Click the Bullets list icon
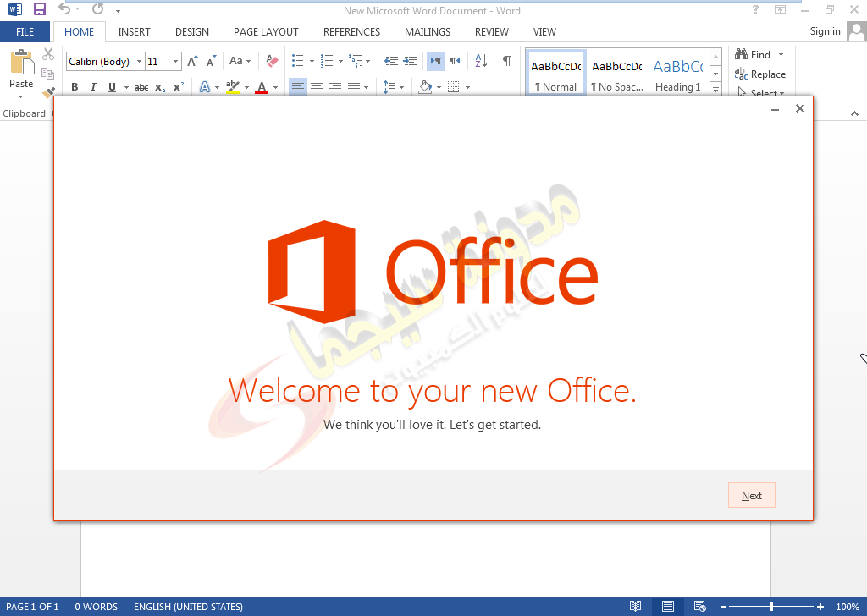Screen dimensions: 867x616 (x=297, y=61)
